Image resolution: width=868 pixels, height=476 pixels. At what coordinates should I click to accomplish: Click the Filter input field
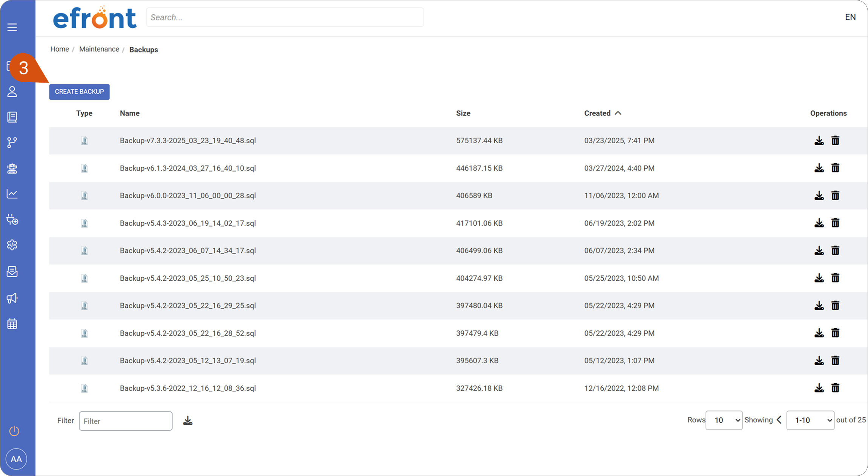(126, 421)
